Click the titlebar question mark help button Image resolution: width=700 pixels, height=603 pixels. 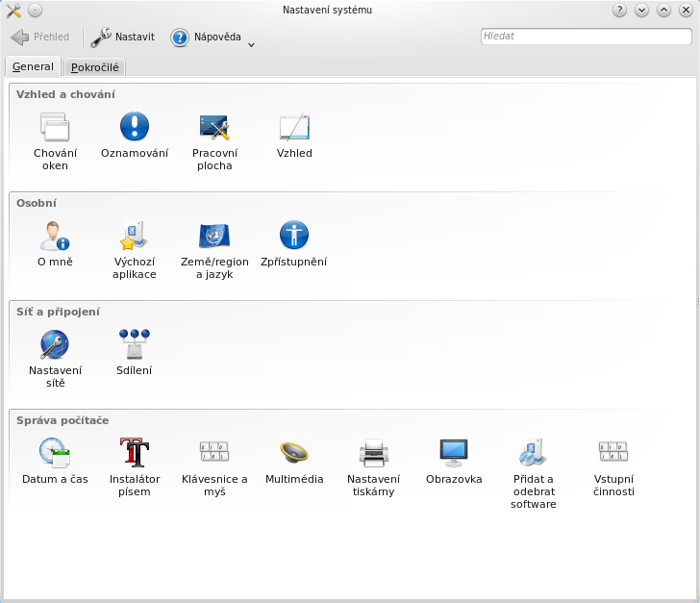click(x=619, y=10)
